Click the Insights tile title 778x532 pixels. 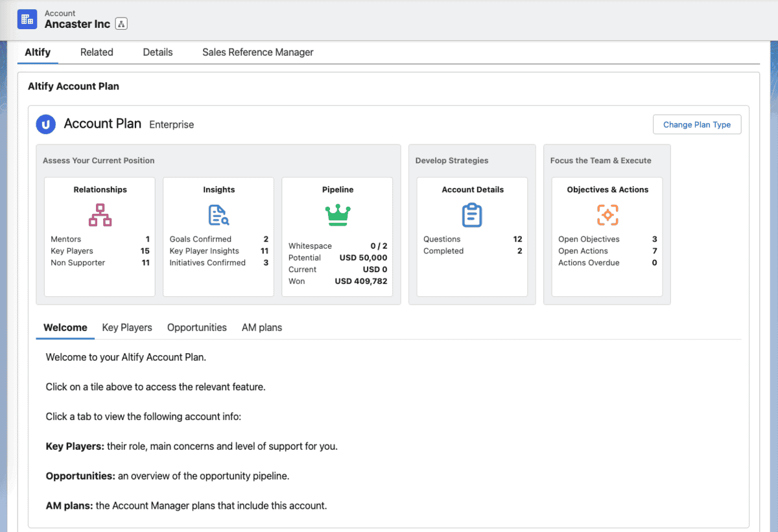(218, 190)
